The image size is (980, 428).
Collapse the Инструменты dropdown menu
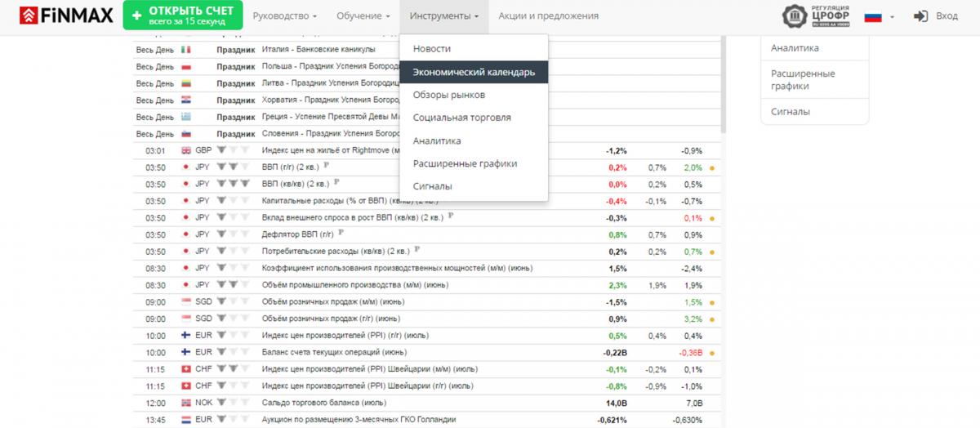coord(443,16)
